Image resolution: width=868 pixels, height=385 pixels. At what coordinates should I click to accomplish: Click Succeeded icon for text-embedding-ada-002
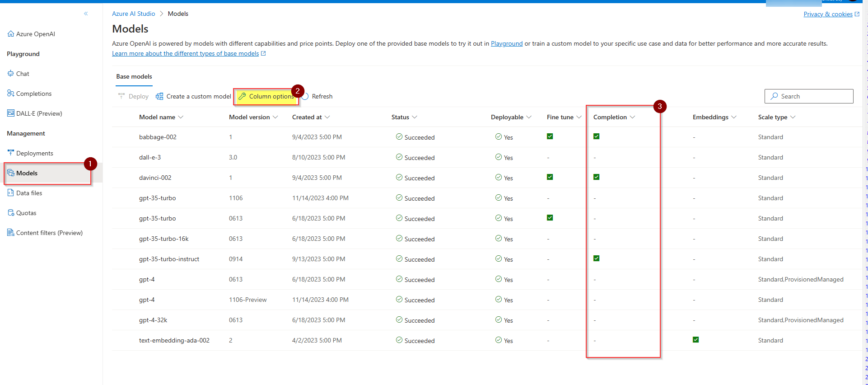[399, 340]
